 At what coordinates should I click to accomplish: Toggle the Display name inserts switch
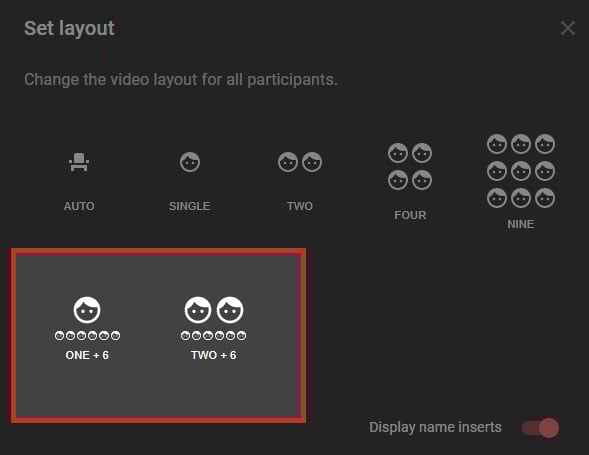(541, 428)
